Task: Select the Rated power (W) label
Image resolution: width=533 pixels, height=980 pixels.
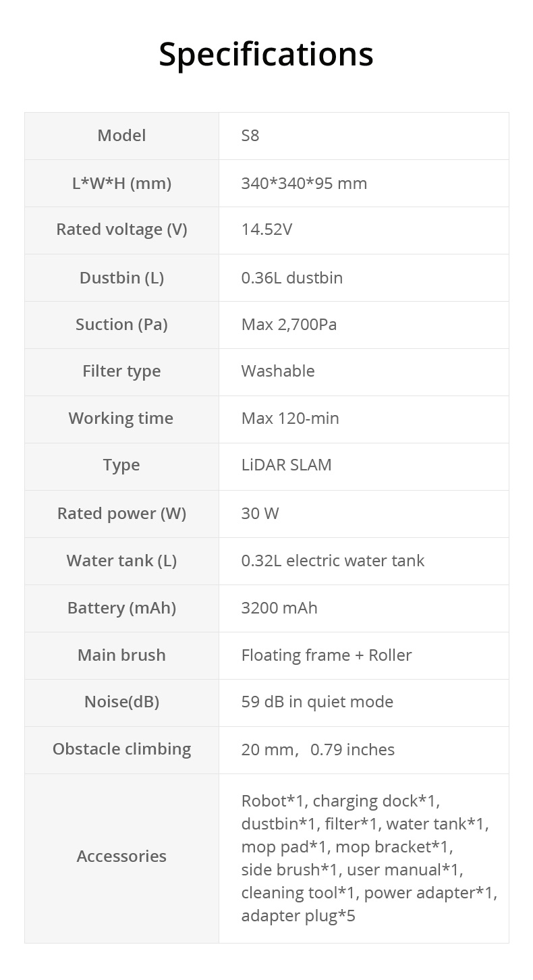Action: tap(121, 514)
